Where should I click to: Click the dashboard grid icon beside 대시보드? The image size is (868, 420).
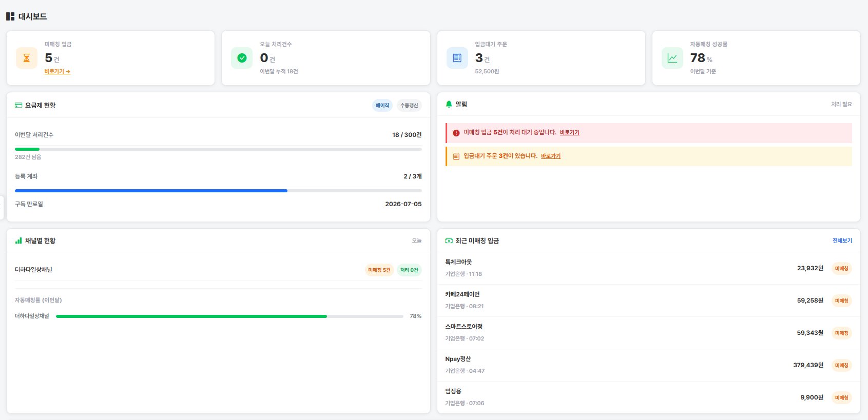10,16
